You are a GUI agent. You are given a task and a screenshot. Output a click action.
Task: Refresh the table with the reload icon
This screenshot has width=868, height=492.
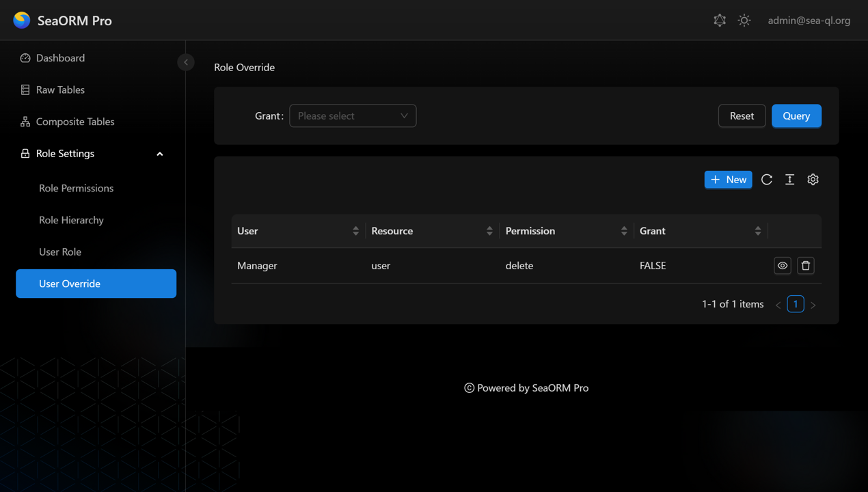pos(767,180)
